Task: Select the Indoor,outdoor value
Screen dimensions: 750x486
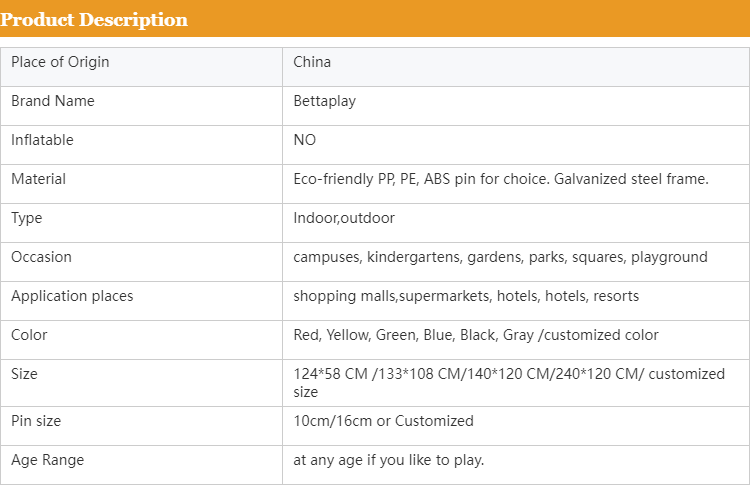Action: coord(344,218)
